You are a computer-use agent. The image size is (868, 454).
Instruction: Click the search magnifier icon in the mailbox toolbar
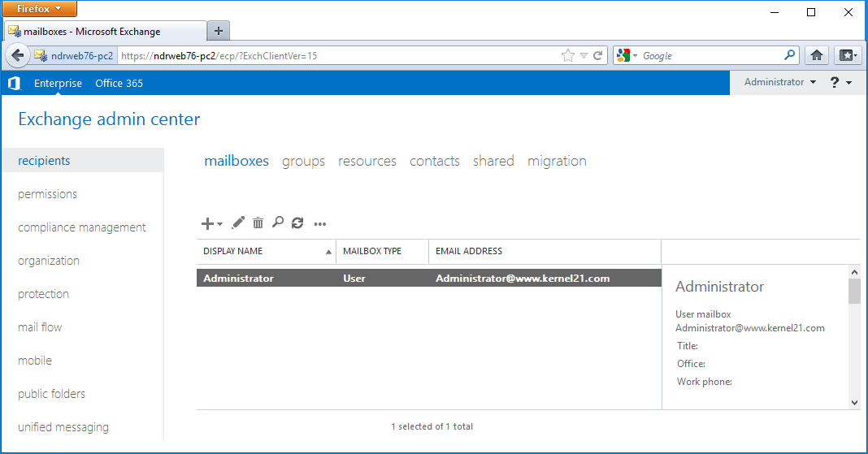click(x=278, y=223)
